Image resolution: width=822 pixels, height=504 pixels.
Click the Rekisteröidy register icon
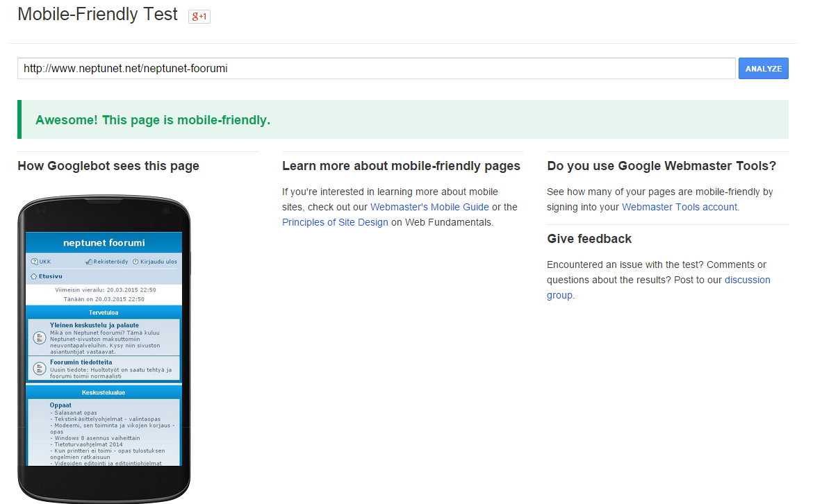pyautogui.click(x=89, y=262)
